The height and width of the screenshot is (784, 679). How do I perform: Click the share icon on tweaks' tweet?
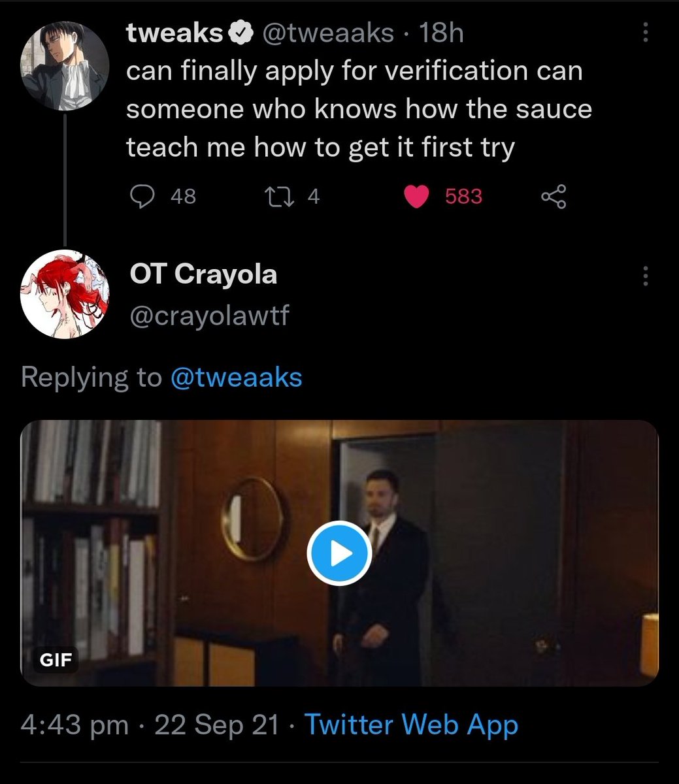[x=554, y=197]
